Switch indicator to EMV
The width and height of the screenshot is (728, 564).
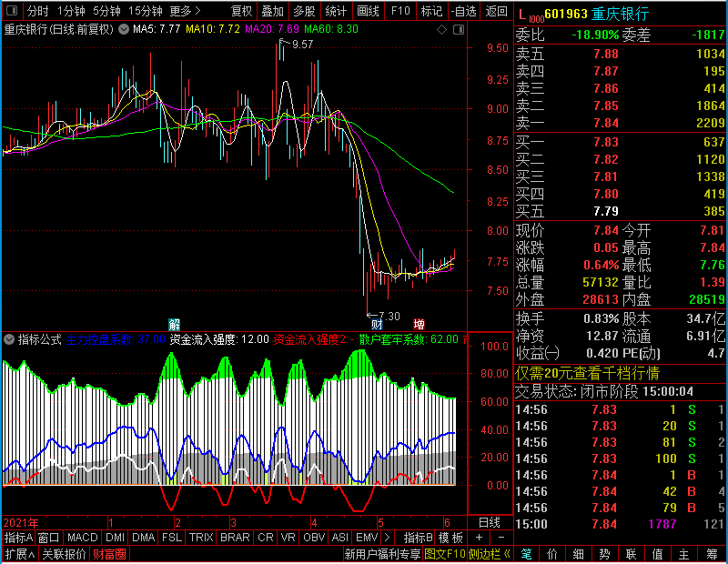pos(367,538)
